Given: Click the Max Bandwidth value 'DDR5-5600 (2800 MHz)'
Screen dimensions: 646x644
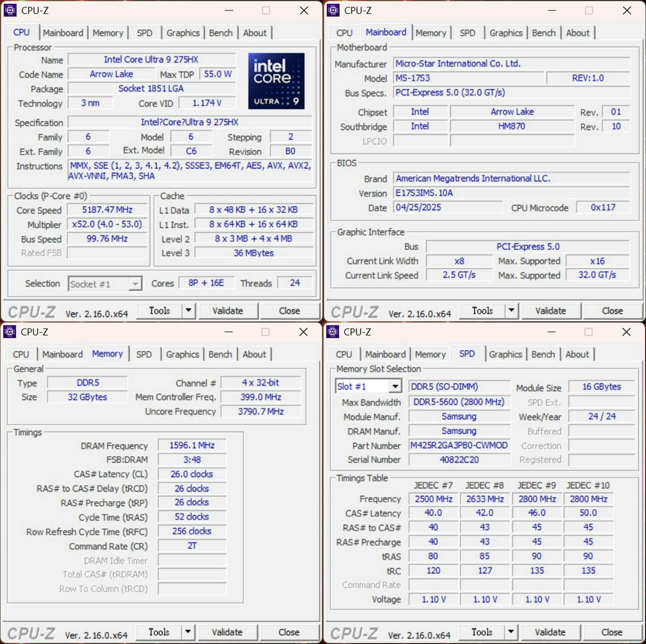Looking at the screenshot, I should click(459, 402).
